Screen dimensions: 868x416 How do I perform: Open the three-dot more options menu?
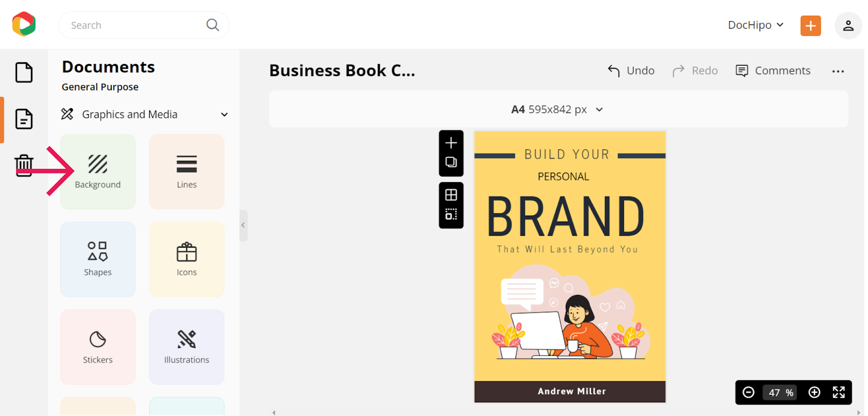(x=838, y=71)
